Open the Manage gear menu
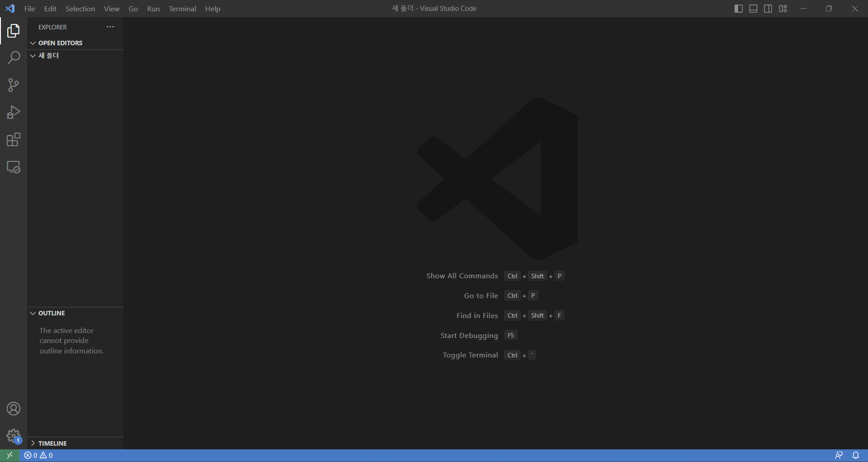868x462 pixels. 14,436
